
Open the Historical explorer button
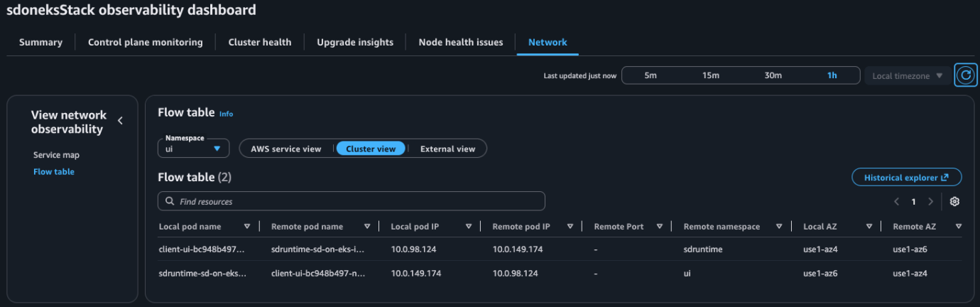click(x=906, y=178)
